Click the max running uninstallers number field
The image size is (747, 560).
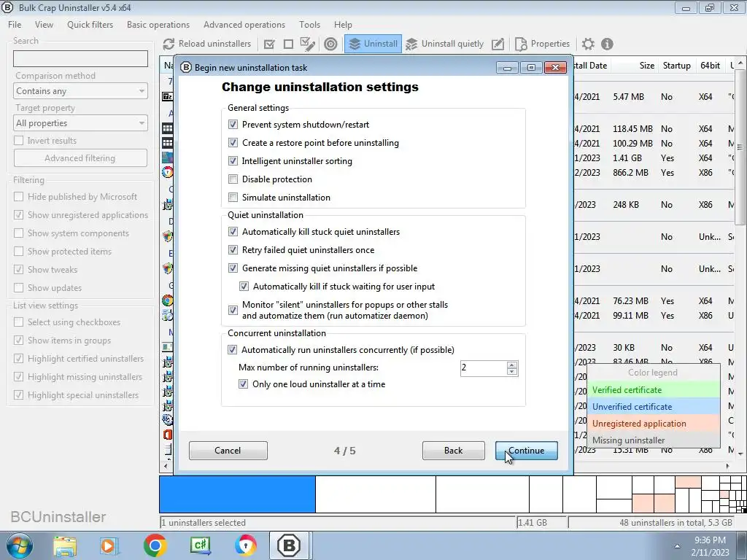coord(483,367)
